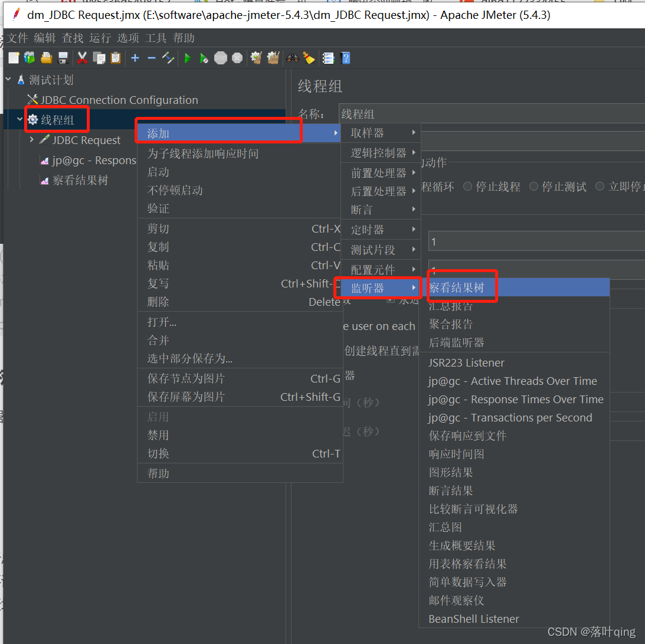Open the 断言 submenu
The image size is (645, 644).
pyautogui.click(x=381, y=210)
